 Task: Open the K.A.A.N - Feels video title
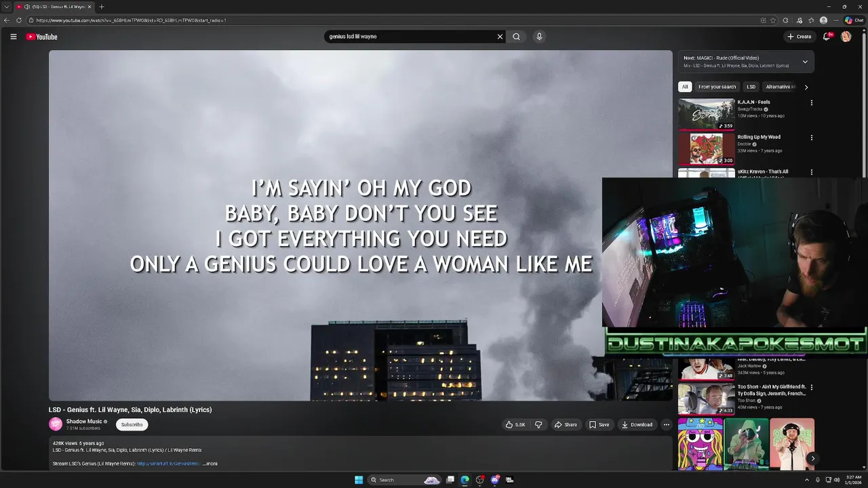click(753, 102)
